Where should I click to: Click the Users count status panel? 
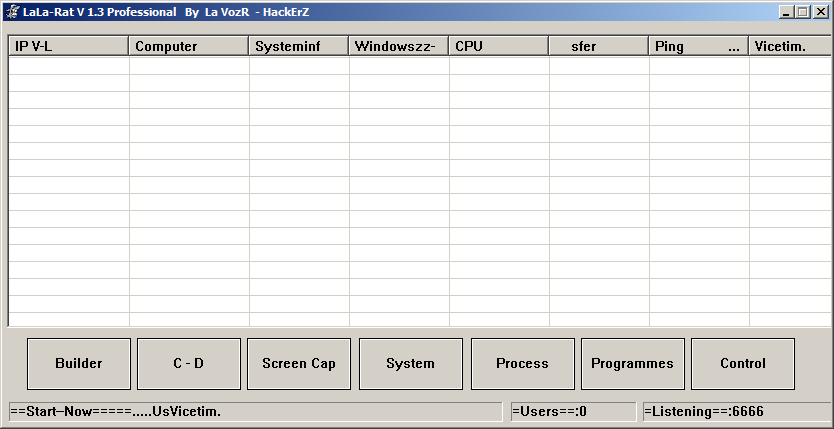571,412
